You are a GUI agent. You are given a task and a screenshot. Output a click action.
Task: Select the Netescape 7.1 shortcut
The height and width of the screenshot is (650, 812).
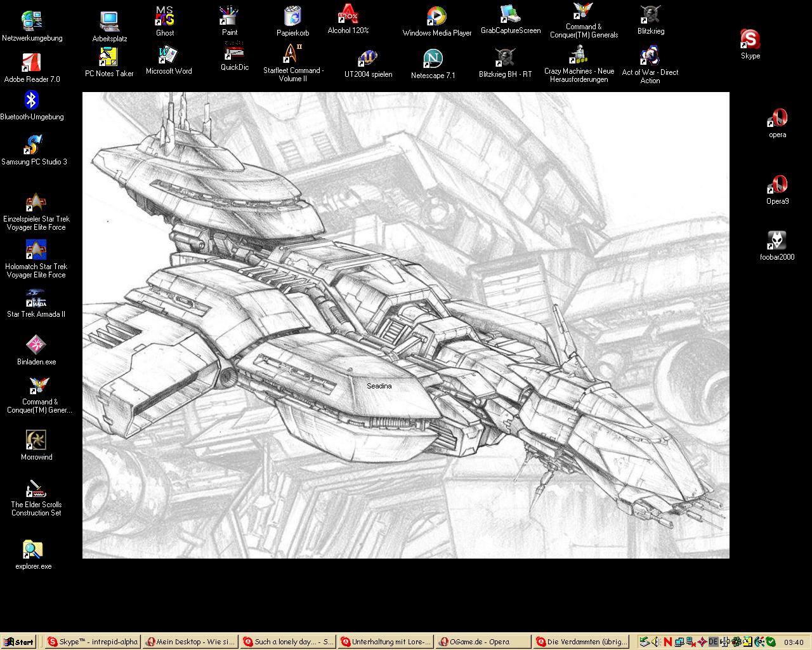(433, 60)
